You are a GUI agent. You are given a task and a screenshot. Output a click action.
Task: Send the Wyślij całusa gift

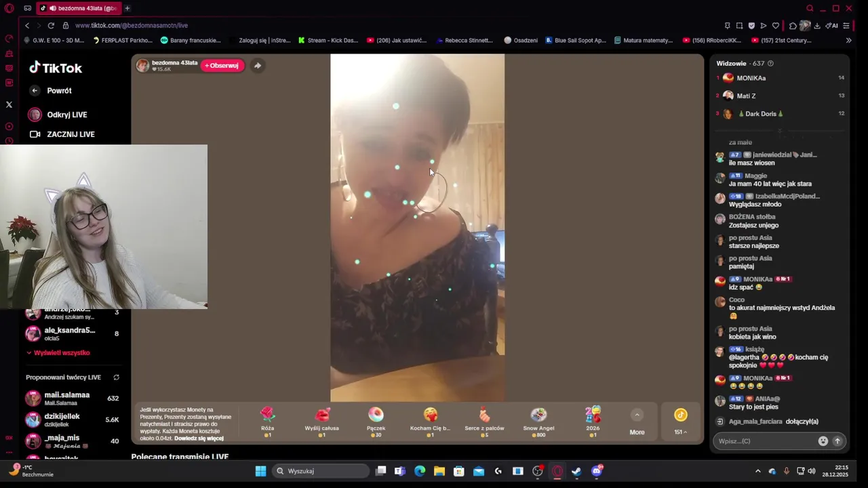pyautogui.click(x=321, y=421)
